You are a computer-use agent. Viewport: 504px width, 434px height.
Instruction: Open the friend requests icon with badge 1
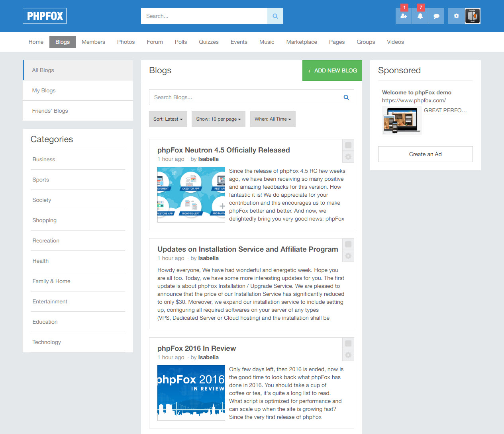coord(403,16)
